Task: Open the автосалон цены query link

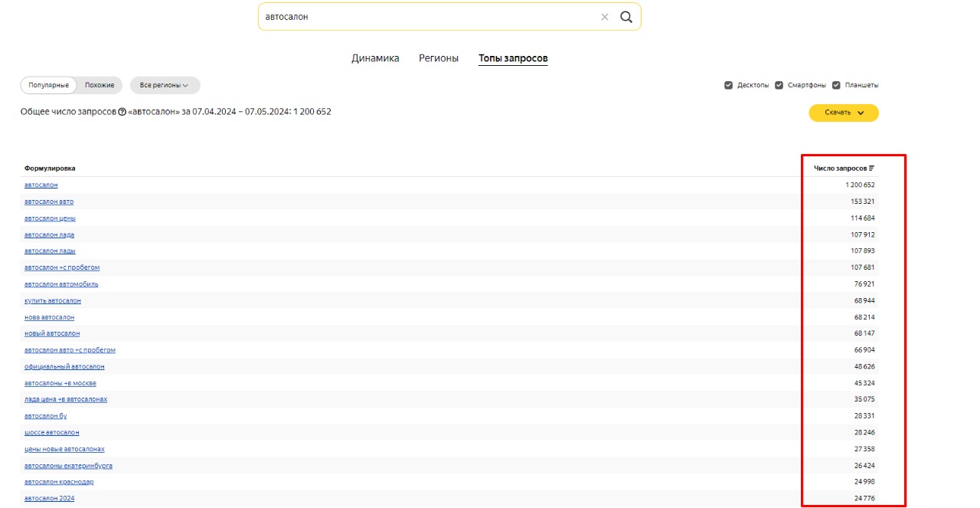Action: (x=50, y=218)
